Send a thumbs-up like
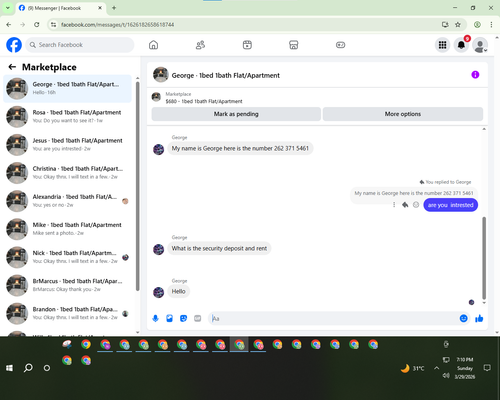 pos(479,318)
